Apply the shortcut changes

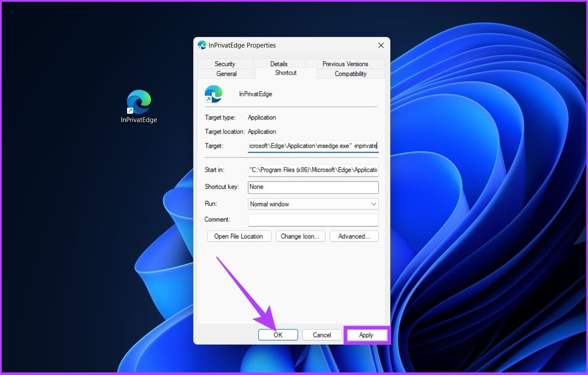(366, 335)
